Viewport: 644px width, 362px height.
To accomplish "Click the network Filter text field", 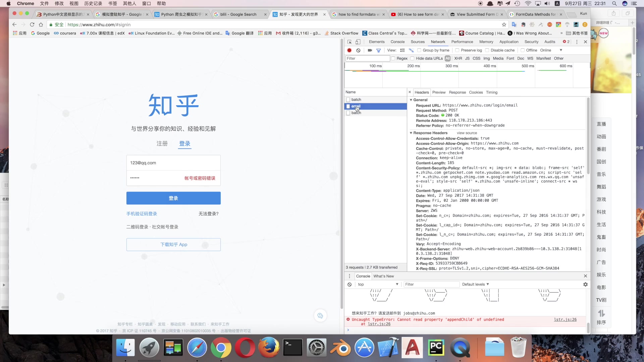I will click(x=367, y=58).
